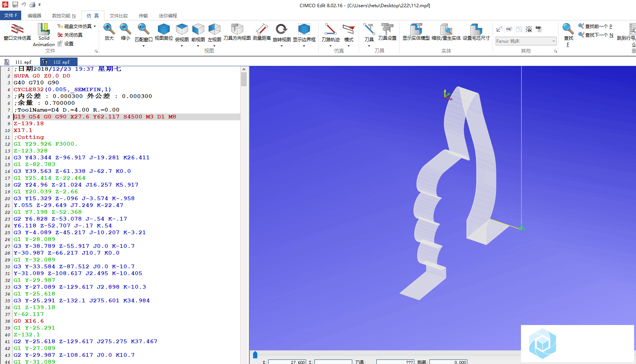
Task: Expand the 左视图 dropdown arrow
Action: (x=215, y=46)
